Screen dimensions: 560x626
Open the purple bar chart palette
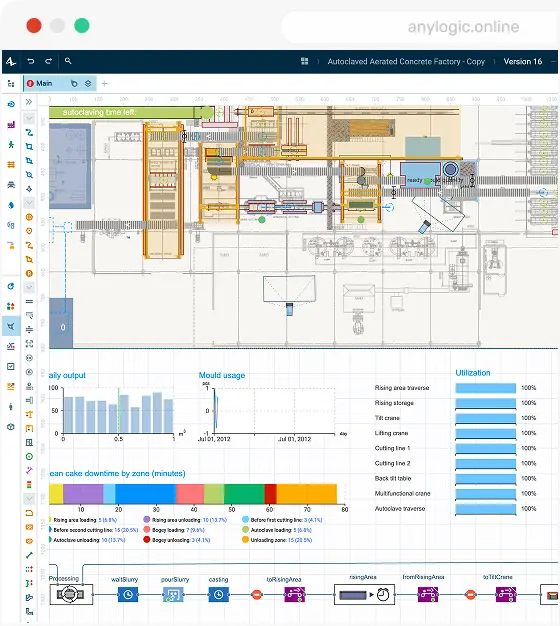click(x=11, y=125)
